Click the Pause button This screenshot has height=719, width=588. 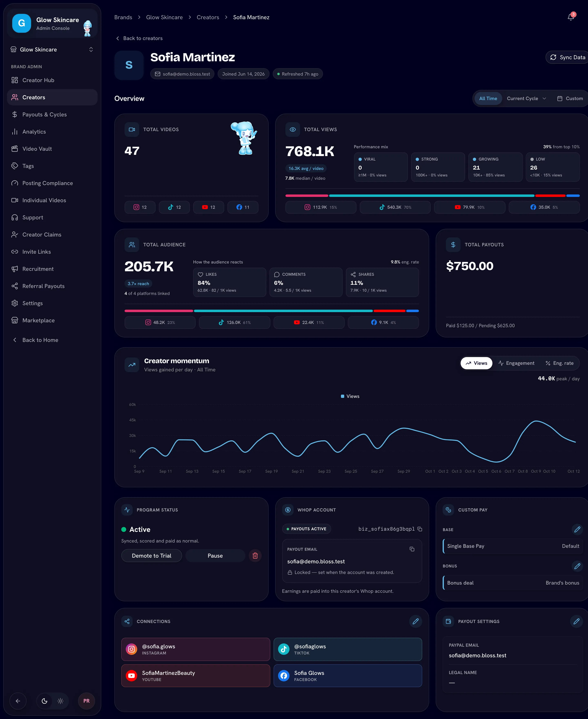pyautogui.click(x=215, y=556)
